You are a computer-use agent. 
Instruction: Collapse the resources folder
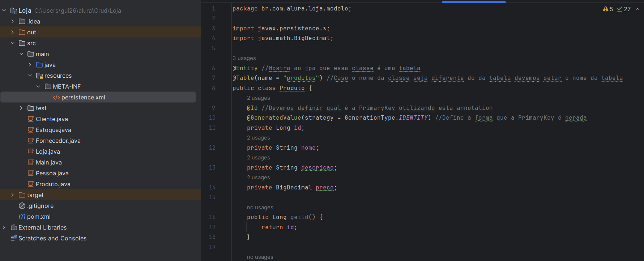(30, 76)
